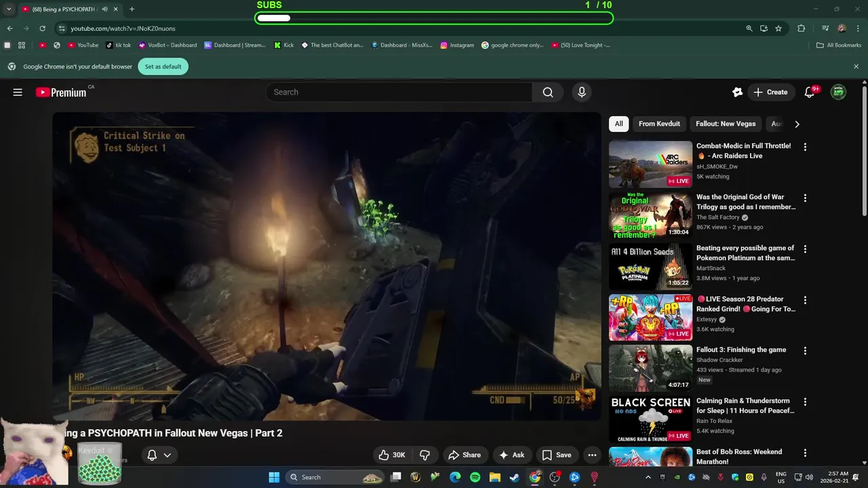Open Bob Ross Weekend Marathon title
This screenshot has height=488, width=868.
[x=739, y=457]
